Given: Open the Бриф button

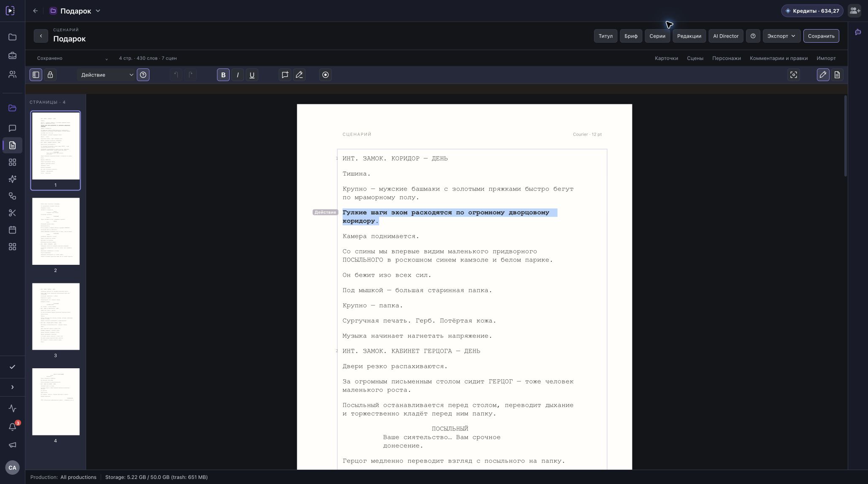Looking at the screenshot, I should 631,36.
